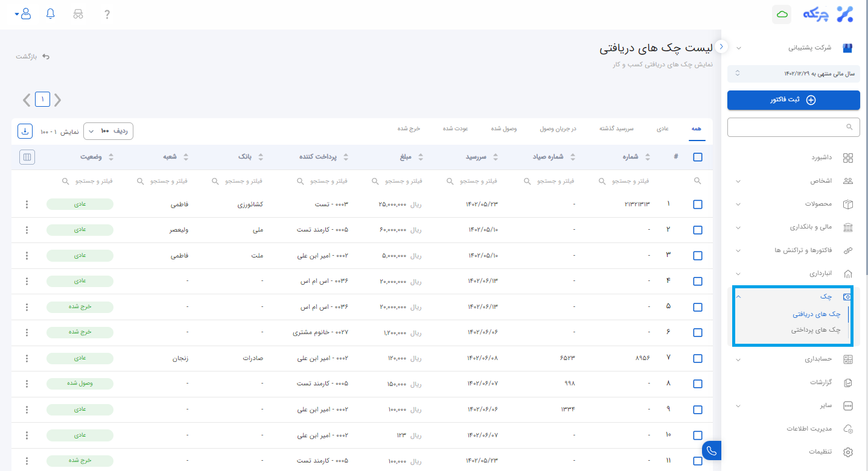Open the help question mark icon
The height and width of the screenshot is (471, 868).
coord(107,14)
